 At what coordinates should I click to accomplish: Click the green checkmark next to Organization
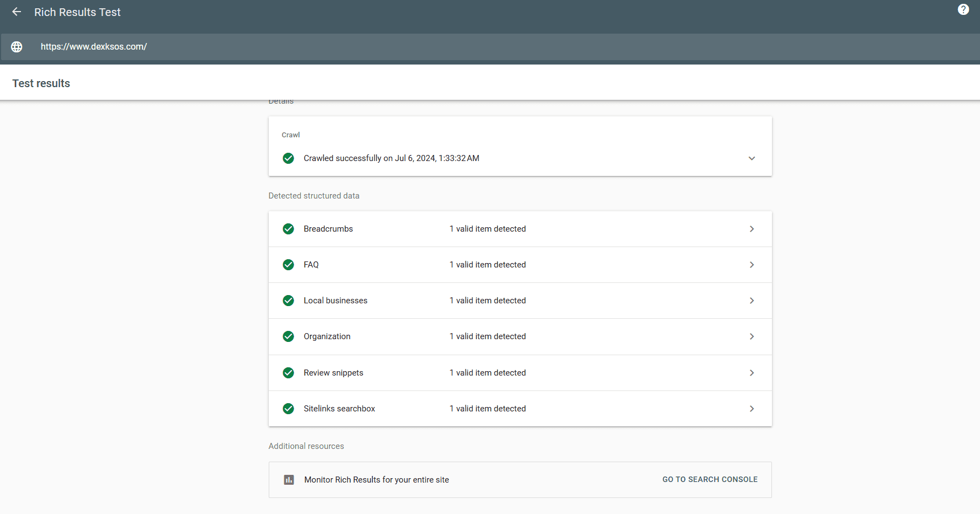[x=288, y=336]
